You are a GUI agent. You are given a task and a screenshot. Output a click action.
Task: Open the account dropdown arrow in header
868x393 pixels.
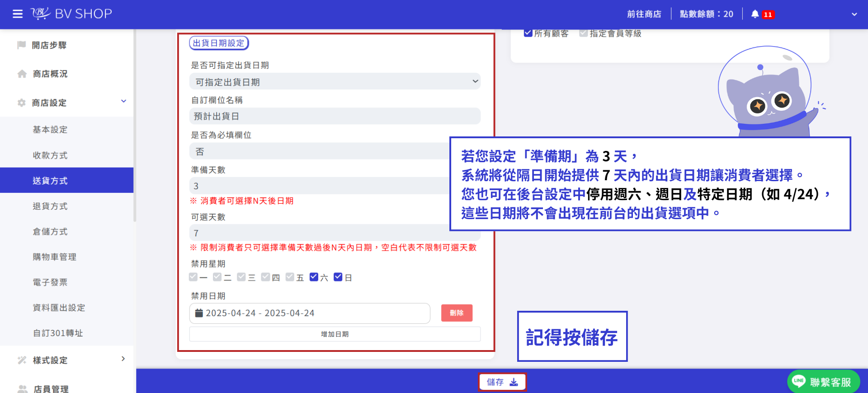point(854,14)
